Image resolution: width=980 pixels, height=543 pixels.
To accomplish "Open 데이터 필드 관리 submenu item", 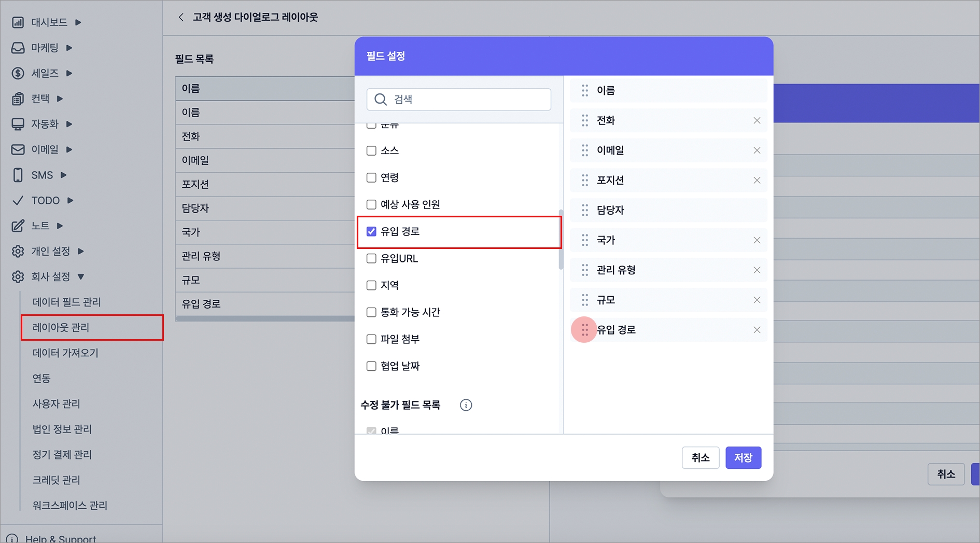I will point(66,302).
